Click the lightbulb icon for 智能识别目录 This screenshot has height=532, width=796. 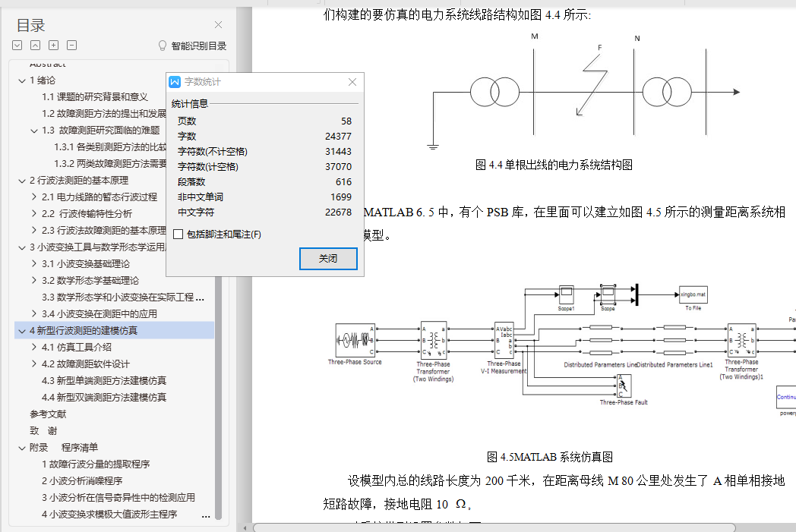(x=163, y=46)
